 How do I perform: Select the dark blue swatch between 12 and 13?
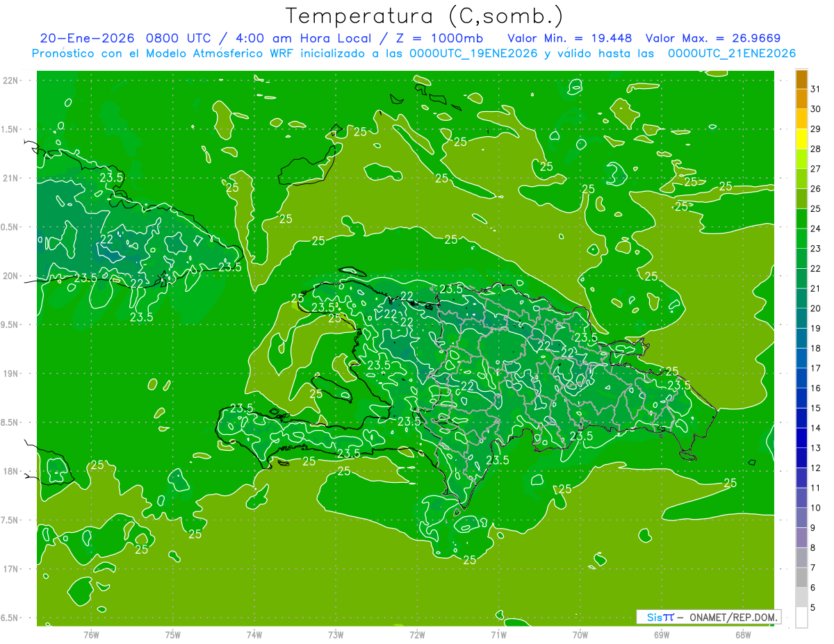click(x=801, y=458)
